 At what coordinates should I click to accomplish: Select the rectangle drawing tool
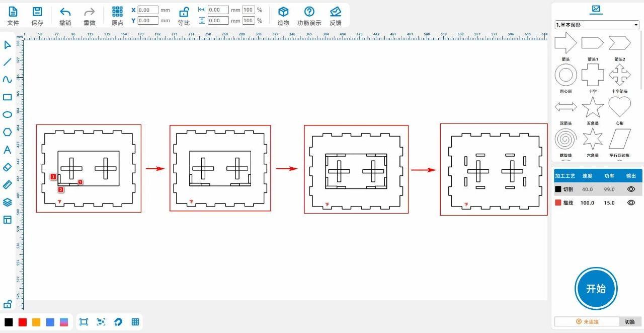[x=7, y=97]
